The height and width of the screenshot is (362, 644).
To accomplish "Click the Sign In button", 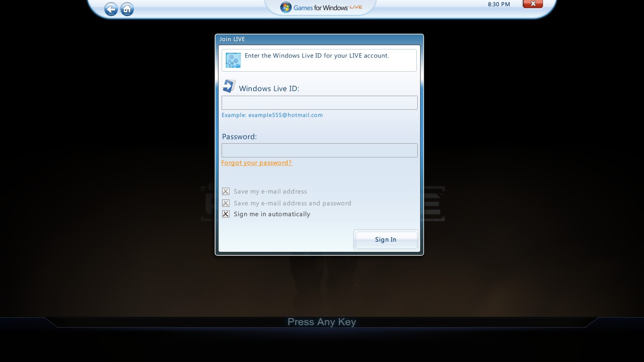I will (386, 239).
